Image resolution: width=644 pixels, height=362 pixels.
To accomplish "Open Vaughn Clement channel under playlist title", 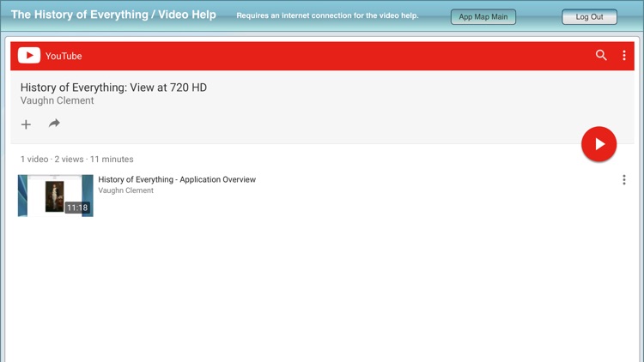I will (x=57, y=100).
